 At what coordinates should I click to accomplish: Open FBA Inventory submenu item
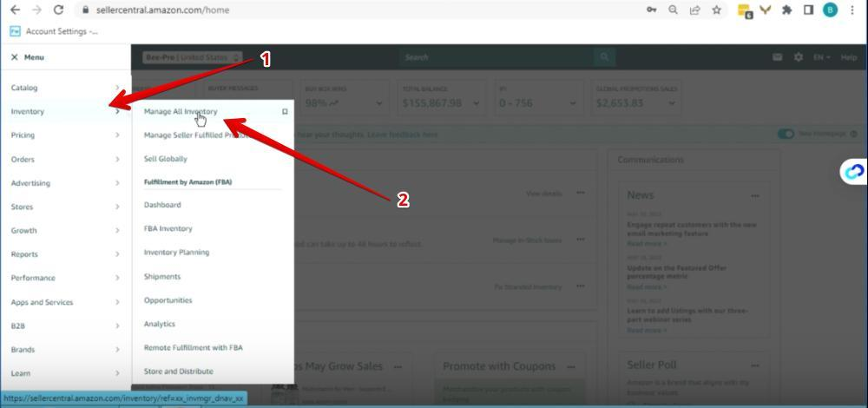pyautogui.click(x=168, y=228)
